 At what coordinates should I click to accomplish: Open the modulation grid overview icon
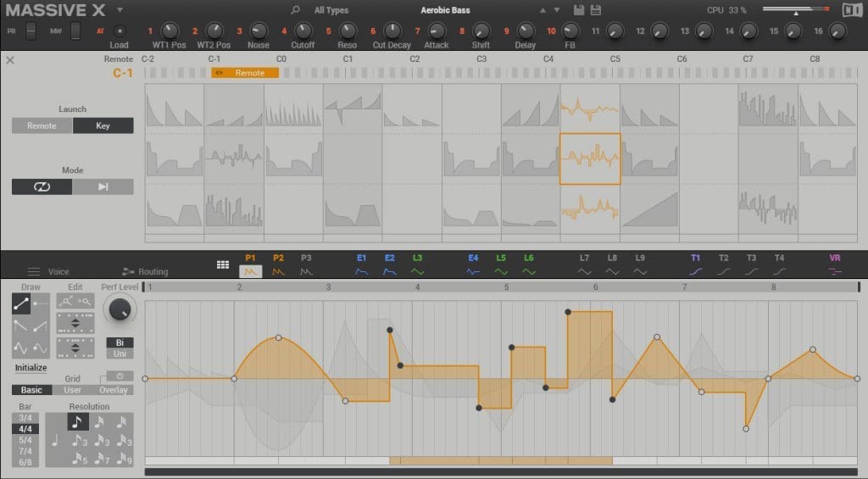223,265
